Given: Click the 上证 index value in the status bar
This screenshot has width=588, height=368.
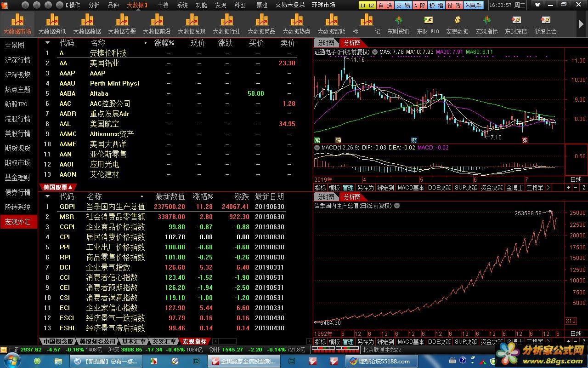Looking at the screenshot, I should [x=31, y=350].
